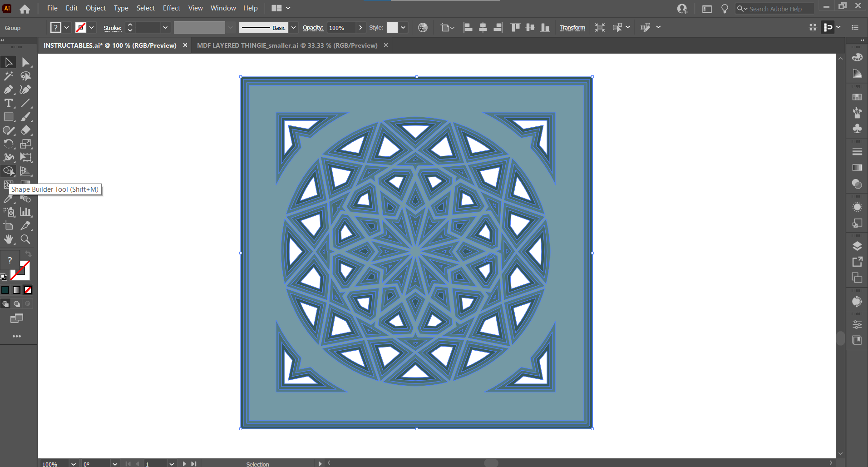Image resolution: width=868 pixels, height=467 pixels.
Task: Open the Brushes panel icon
Action: 857,113
